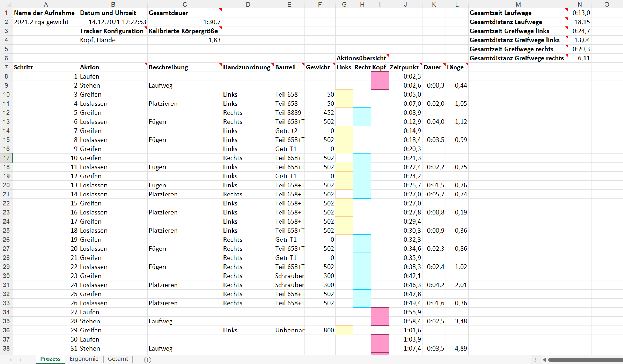Select body height value '1,83'
This screenshot has height=364, width=623.
[185, 40]
